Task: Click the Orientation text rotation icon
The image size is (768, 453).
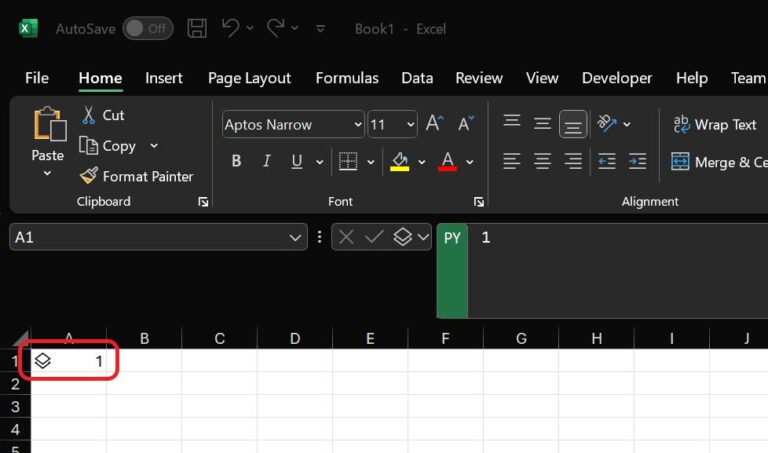Action: 607,123
